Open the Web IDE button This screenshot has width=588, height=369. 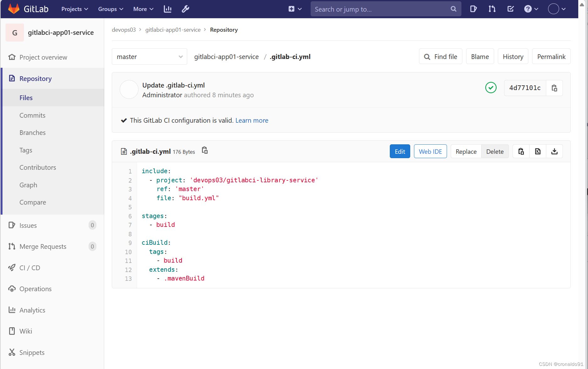[x=430, y=152]
